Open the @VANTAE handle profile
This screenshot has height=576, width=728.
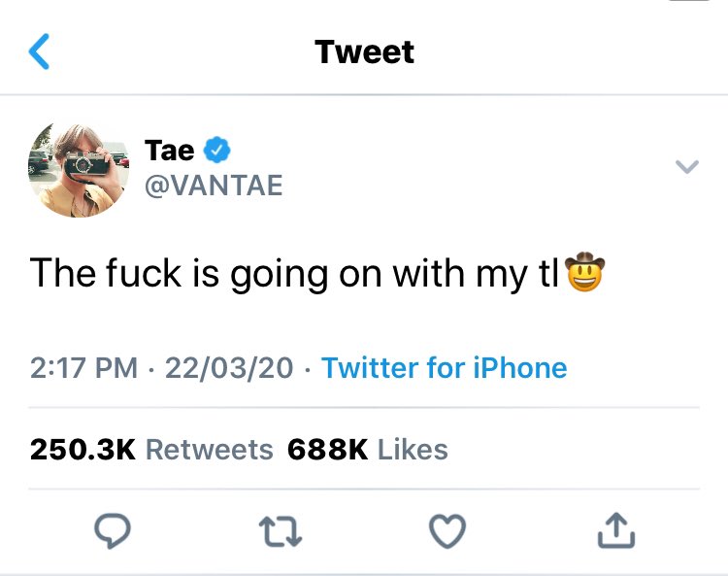(x=214, y=186)
